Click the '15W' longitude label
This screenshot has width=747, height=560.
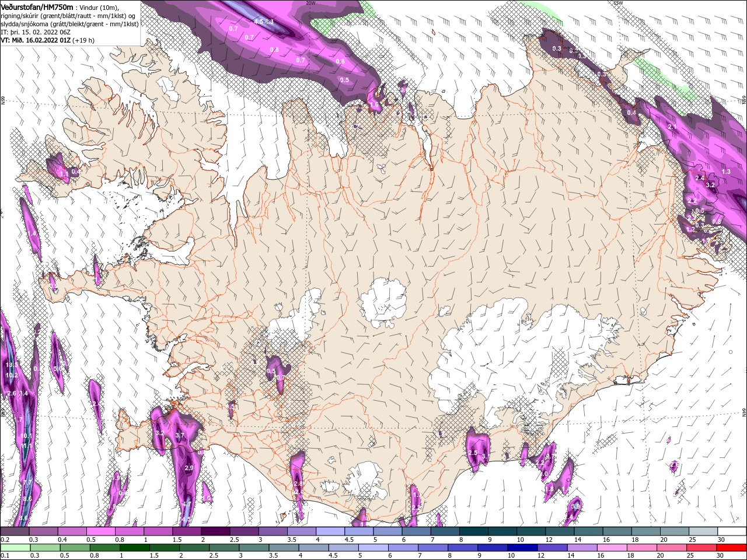(618, 3)
